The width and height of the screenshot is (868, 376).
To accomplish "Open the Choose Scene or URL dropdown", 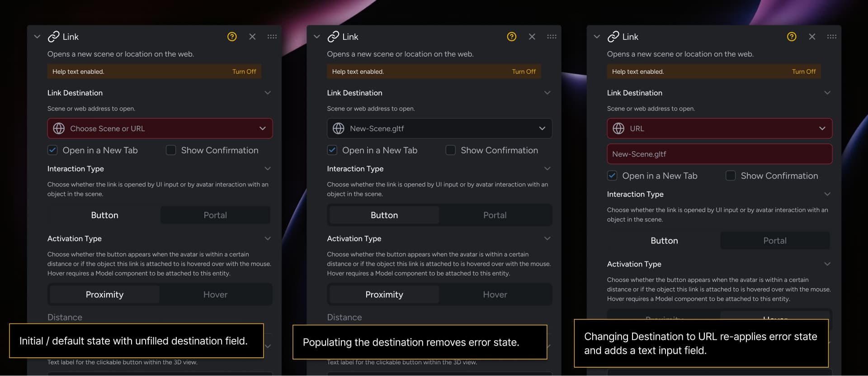I will [x=160, y=129].
